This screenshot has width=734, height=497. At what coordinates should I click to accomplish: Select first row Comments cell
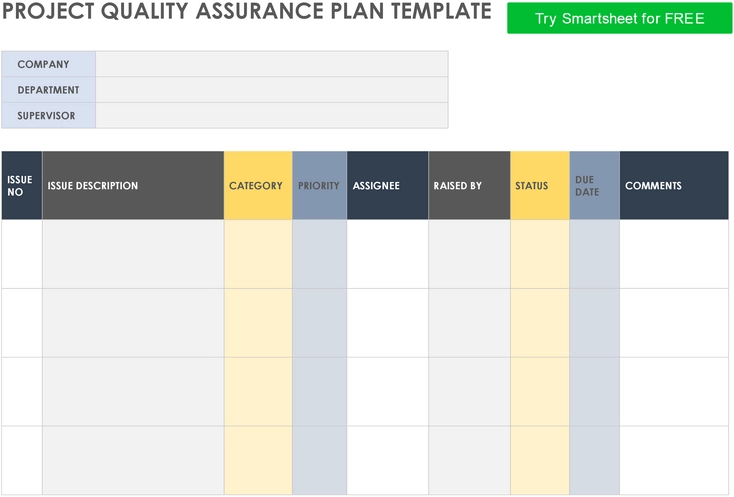pyautogui.click(x=674, y=254)
